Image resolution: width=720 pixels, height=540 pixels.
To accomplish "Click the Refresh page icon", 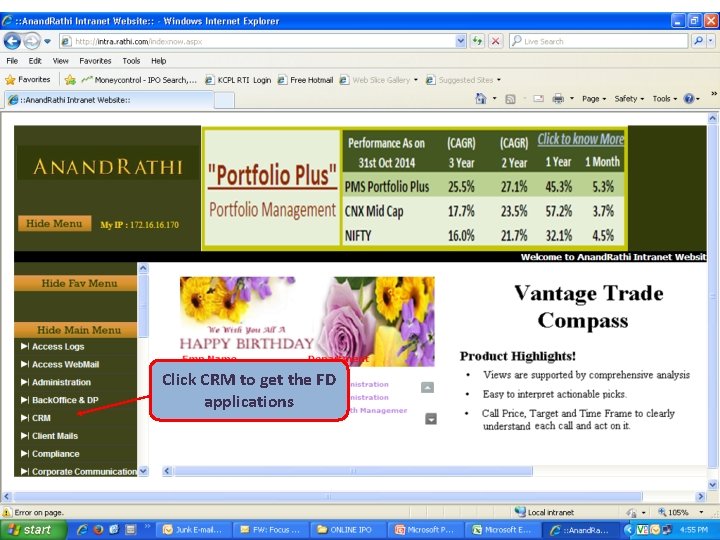I will (478, 41).
